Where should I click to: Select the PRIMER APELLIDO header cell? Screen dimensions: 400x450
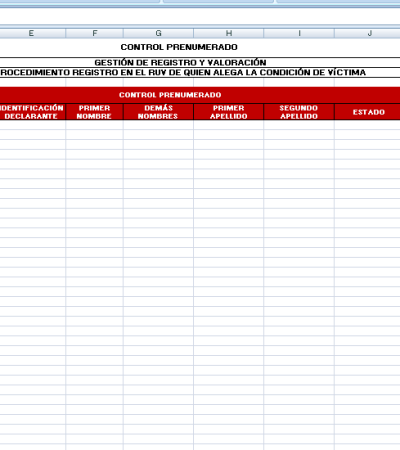tap(229, 112)
